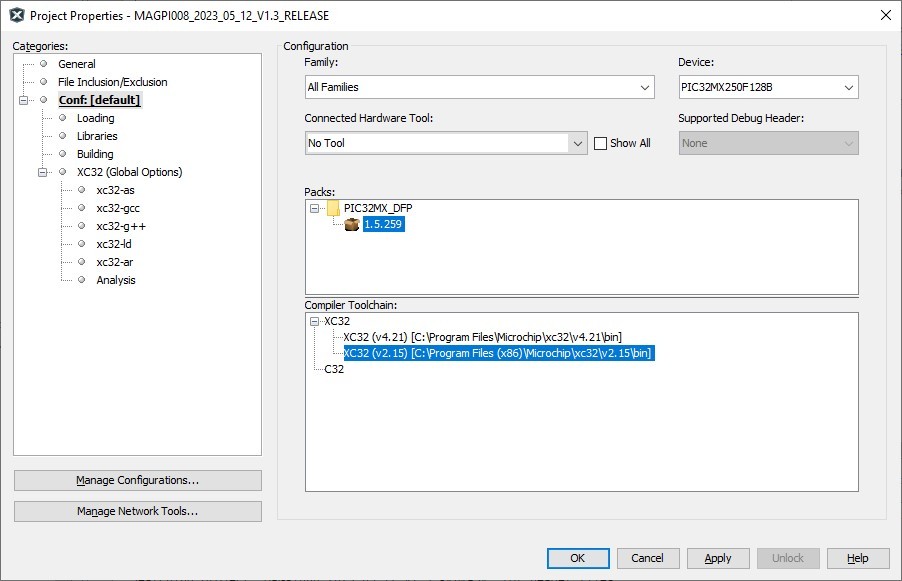Viewport: 902px width, 581px height.
Task: Select XC32 (v4.21) compiler toolchain
Action: [x=482, y=337]
